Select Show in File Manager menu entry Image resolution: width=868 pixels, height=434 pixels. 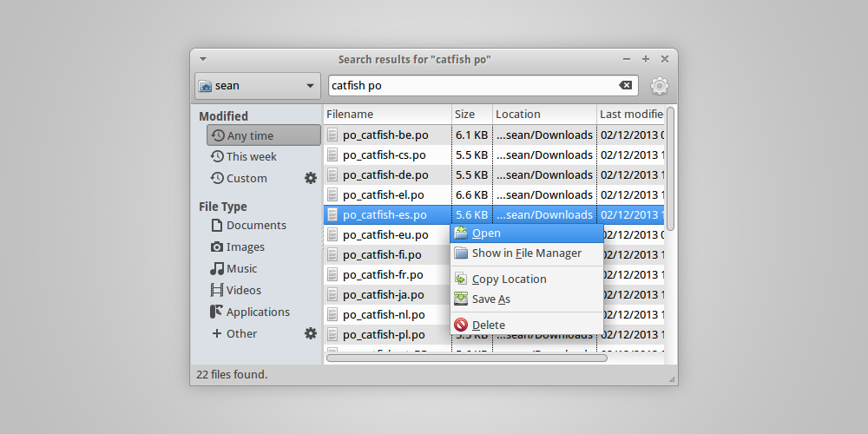click(x=526, y=253)
